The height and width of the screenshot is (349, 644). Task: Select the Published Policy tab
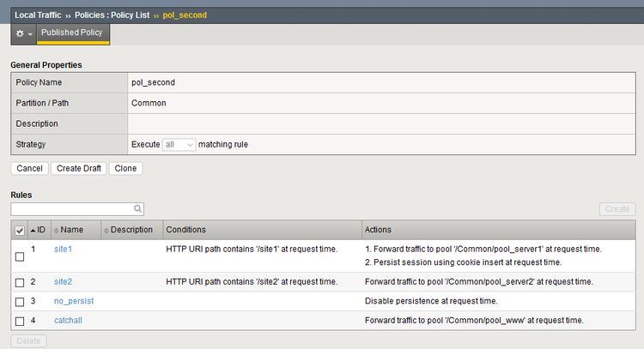(x=72, y=33)
